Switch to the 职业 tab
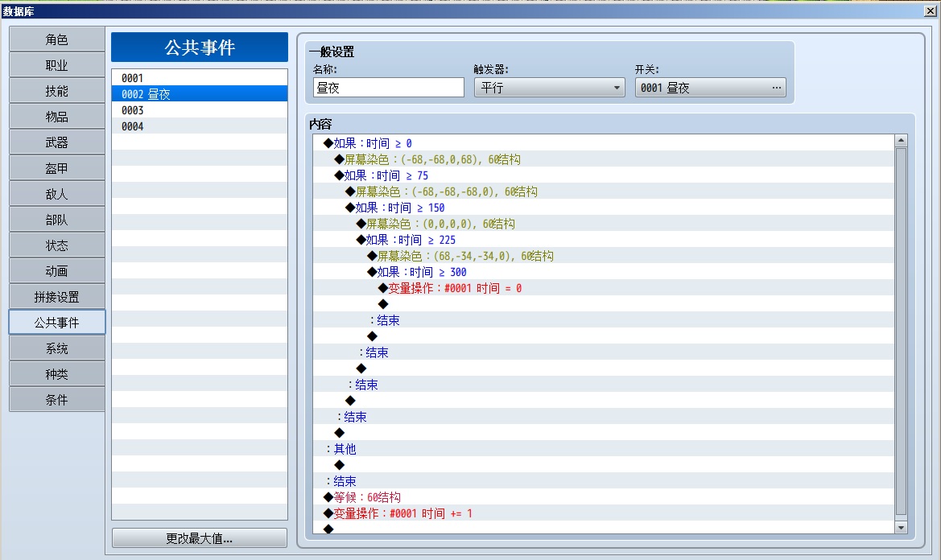This screenshot has height=560, width=941. point(57,65)
